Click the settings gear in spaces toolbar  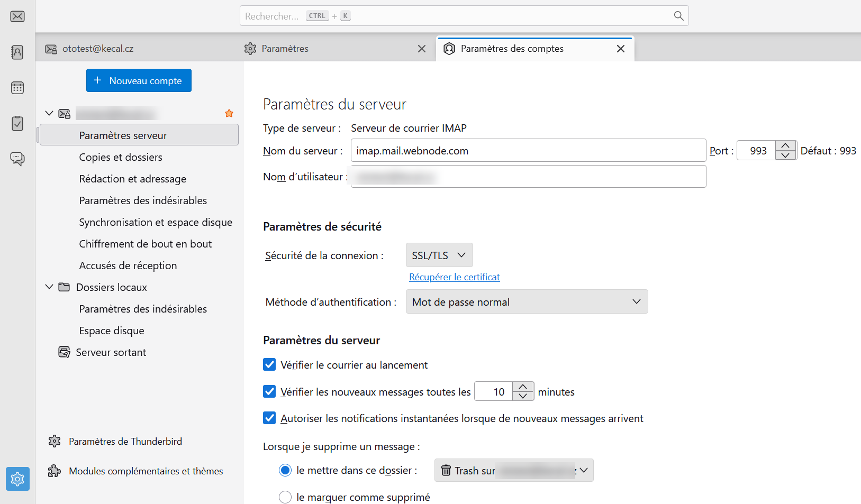17,479
